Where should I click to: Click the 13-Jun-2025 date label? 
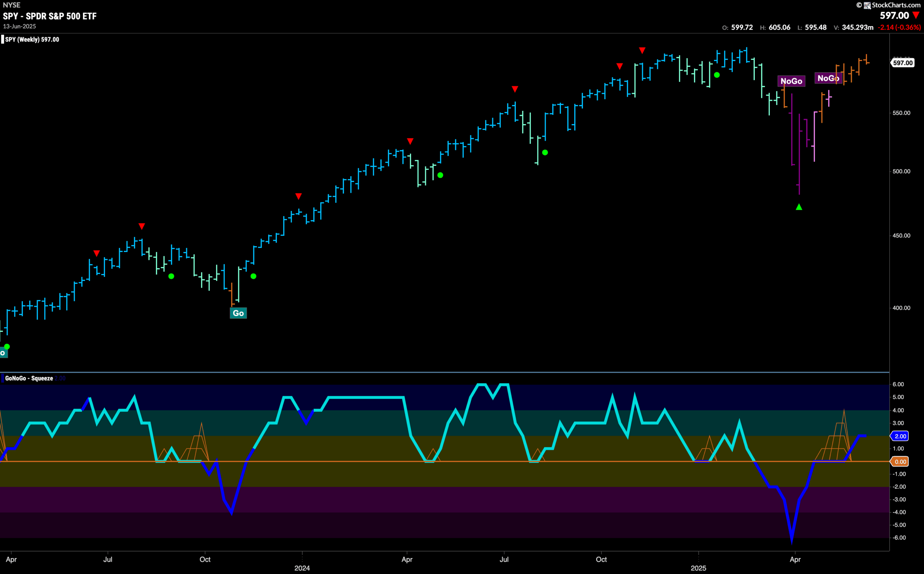(19, 26)
